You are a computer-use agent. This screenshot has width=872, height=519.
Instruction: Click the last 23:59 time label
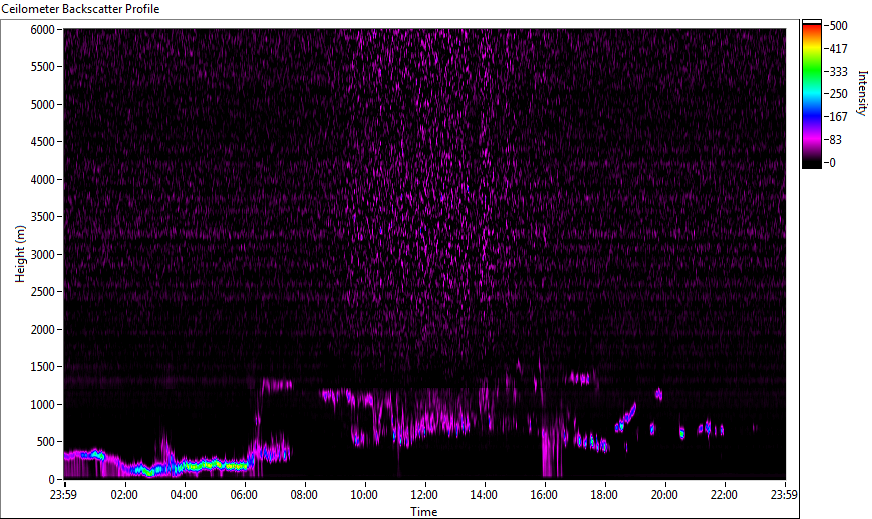[784, 495]
